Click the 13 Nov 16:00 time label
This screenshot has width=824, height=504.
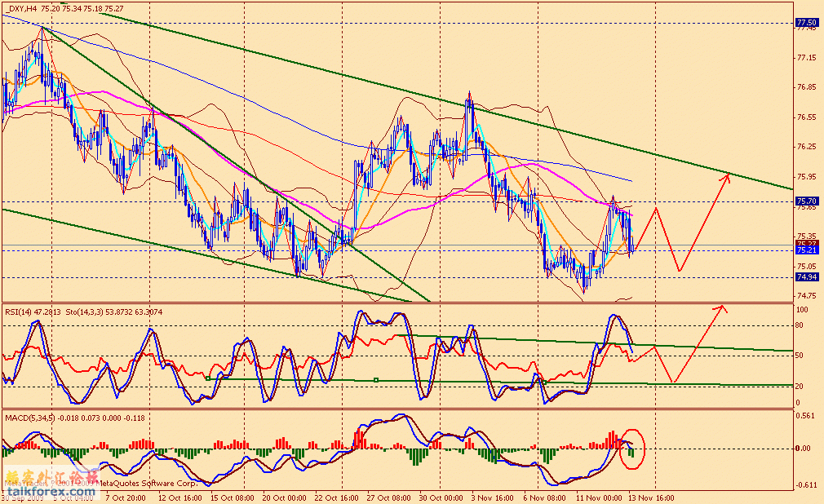point(652,497)
